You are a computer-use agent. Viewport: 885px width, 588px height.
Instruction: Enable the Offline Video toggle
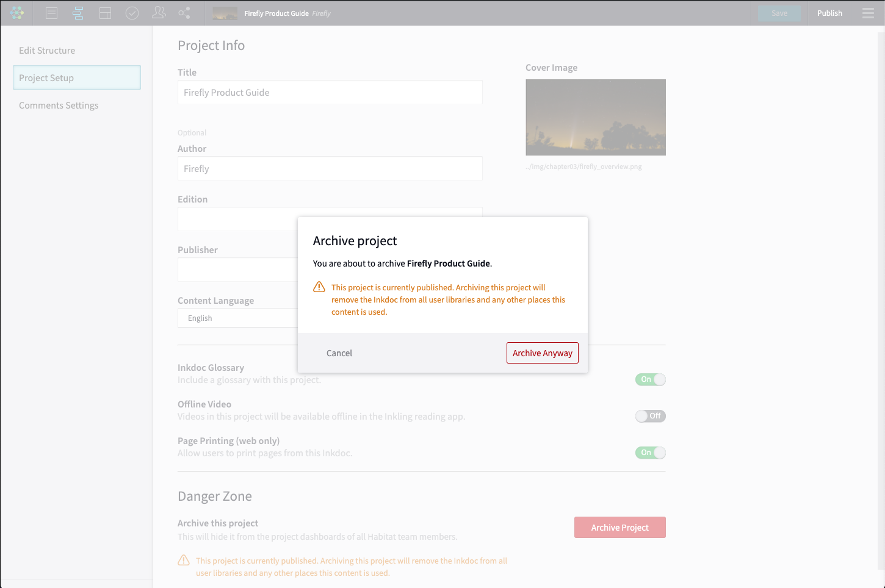[x=650, y=416]
